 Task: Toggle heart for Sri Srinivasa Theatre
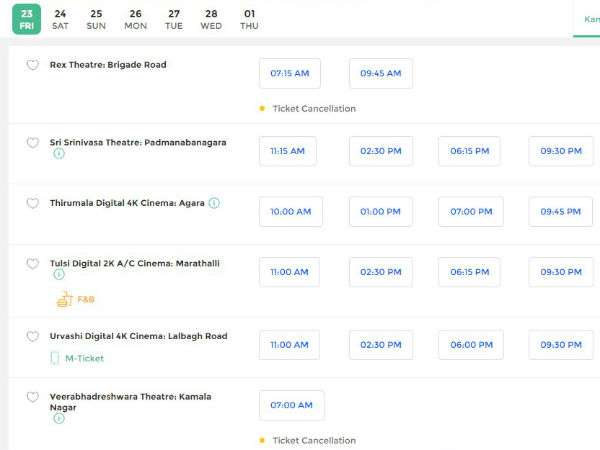(32, 143)
